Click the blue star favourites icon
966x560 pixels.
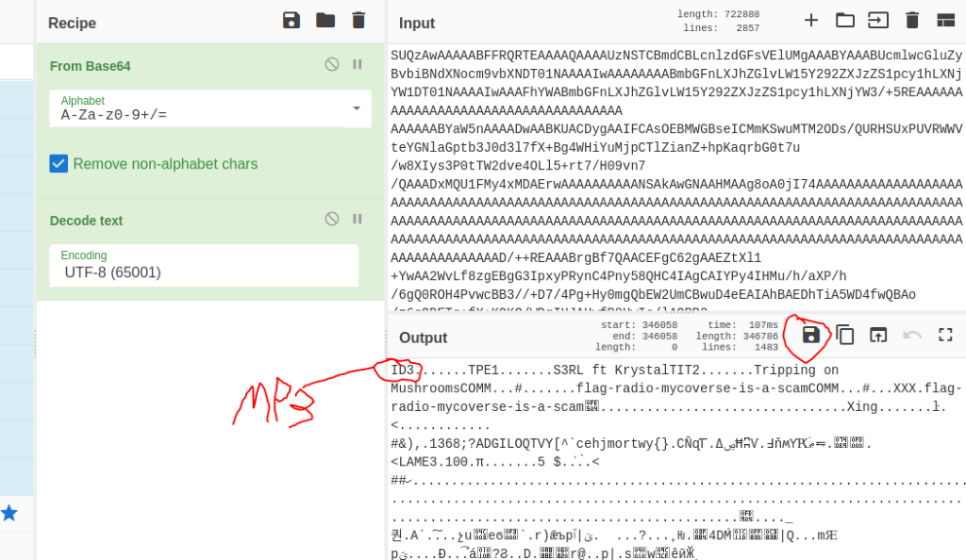tap(9, 513)
